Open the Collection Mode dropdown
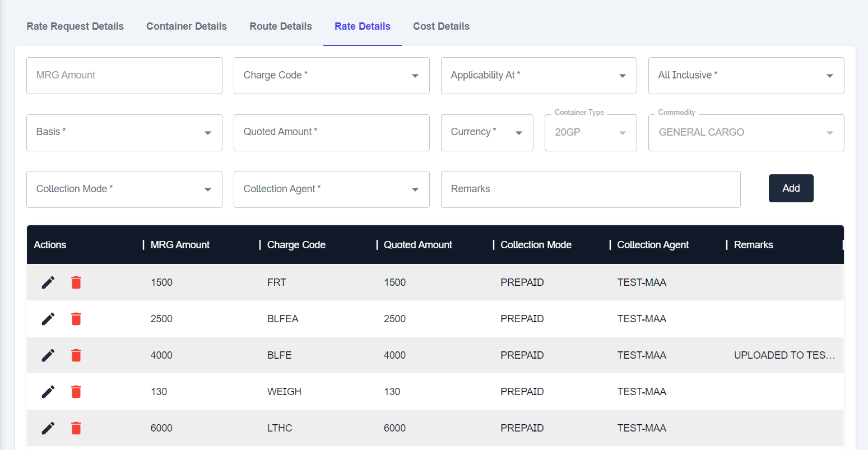The height and width of the screenshot is (450, 868). (x=124, y=189)
